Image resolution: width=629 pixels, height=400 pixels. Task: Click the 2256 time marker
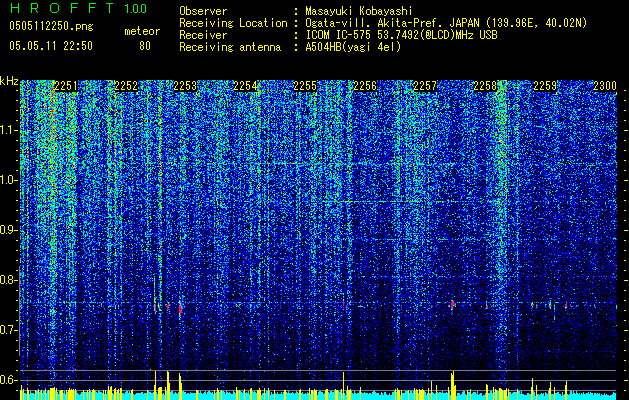click(365, 86)
